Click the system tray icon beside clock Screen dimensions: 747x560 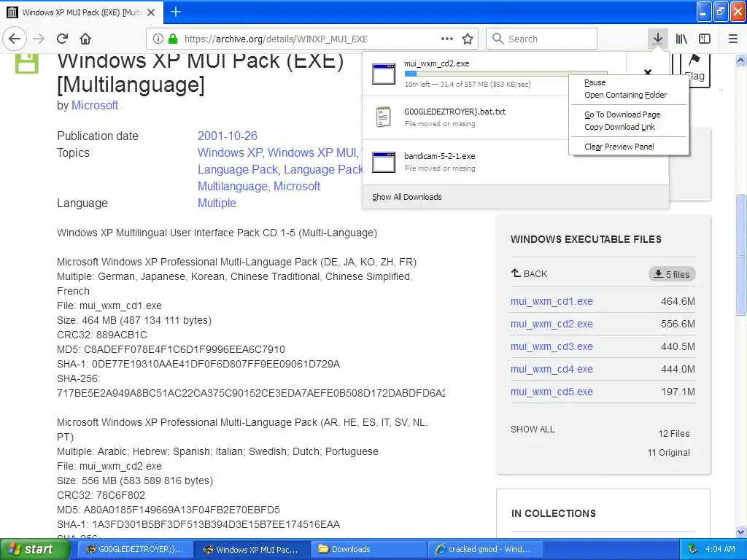coord(693,549)
